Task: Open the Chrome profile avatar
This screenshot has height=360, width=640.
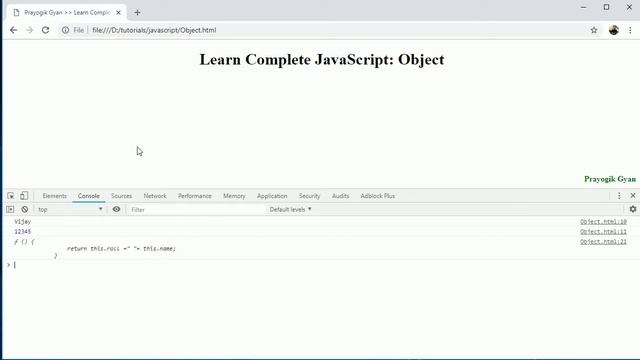Action: click(614, 30)
